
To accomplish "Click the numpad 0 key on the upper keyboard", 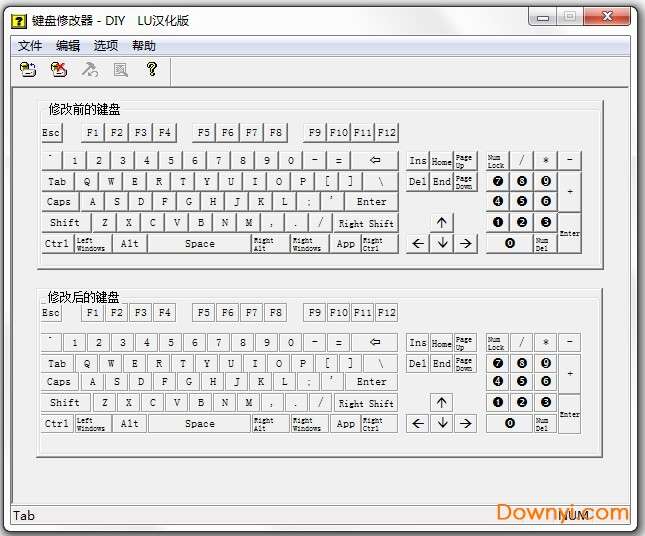I will (x=509, y=243).
